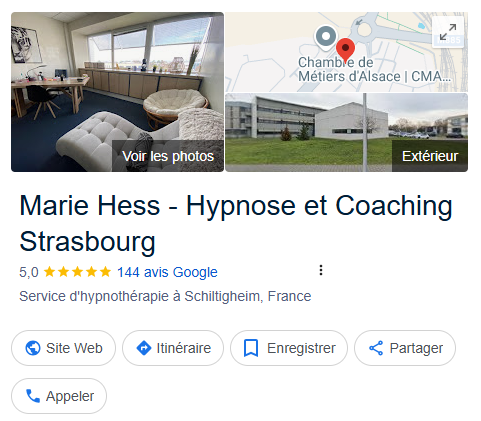Click the share icon on Partager
The width and height of the screenshot is (481, 421).
tap(376, 348)
